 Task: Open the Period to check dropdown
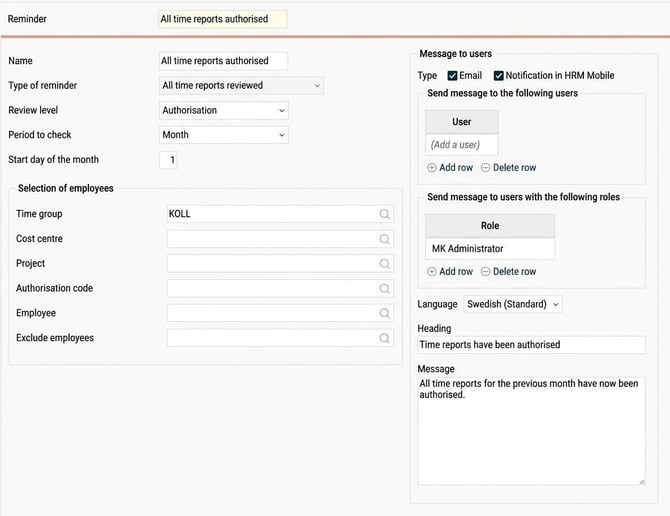[223, 135]
